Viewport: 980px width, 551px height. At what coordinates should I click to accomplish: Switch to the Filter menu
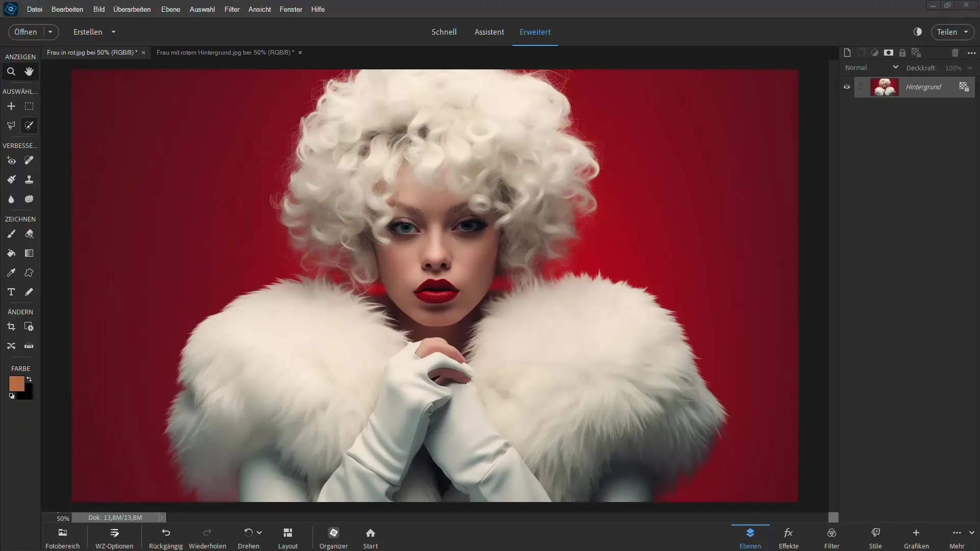pyautogui.click(x=232, y=9)
